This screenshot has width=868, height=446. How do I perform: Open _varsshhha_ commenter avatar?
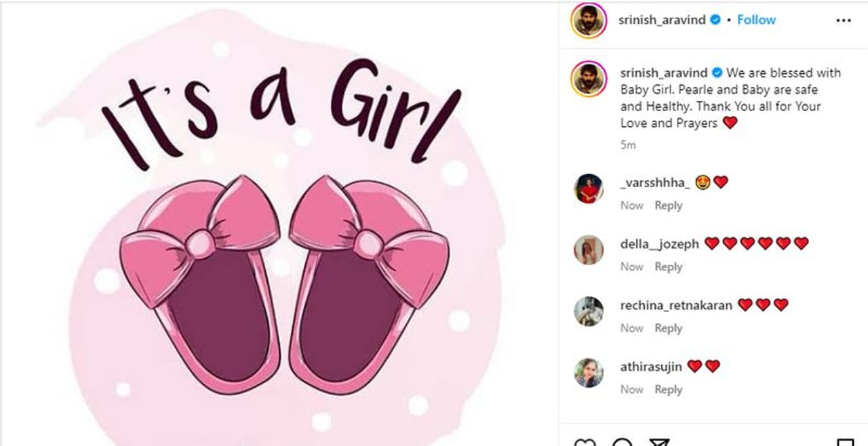(x=588, y=188)
